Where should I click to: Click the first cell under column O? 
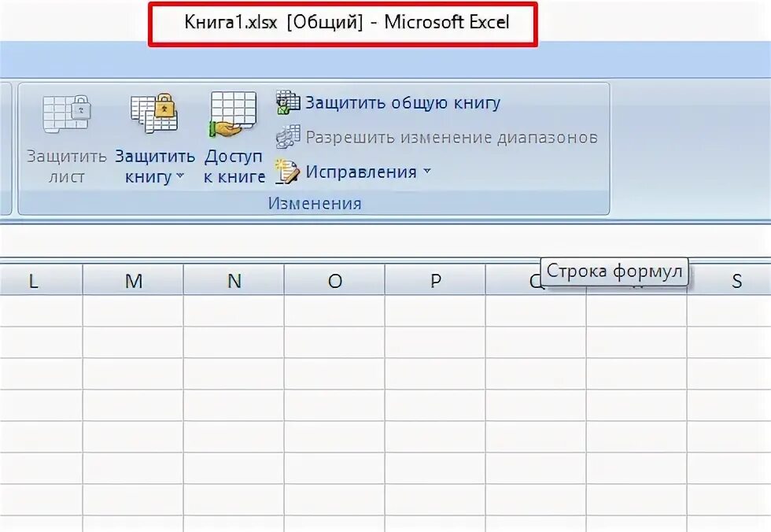[x=335, y=311]
